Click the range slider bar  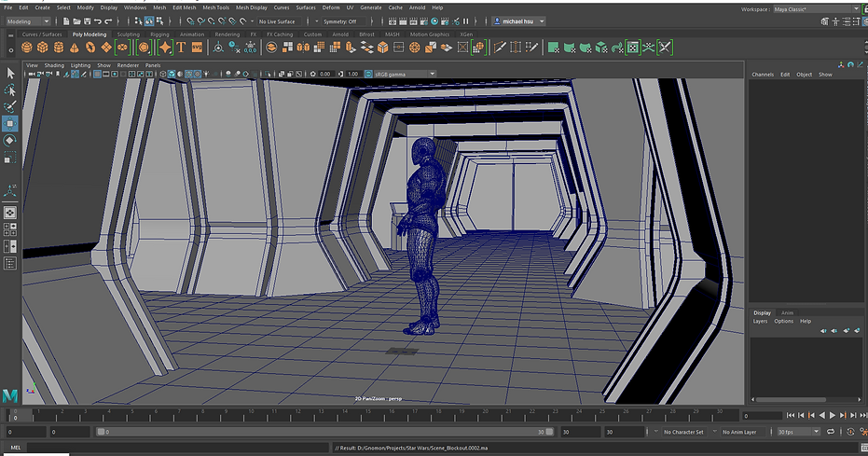tap(325, 432)
